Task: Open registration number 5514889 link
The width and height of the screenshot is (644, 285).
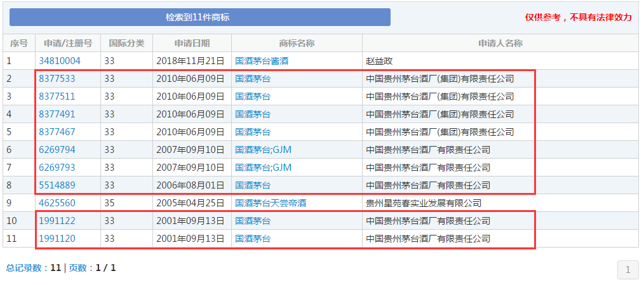Action: pyautogui.click(x=57, y=185)
